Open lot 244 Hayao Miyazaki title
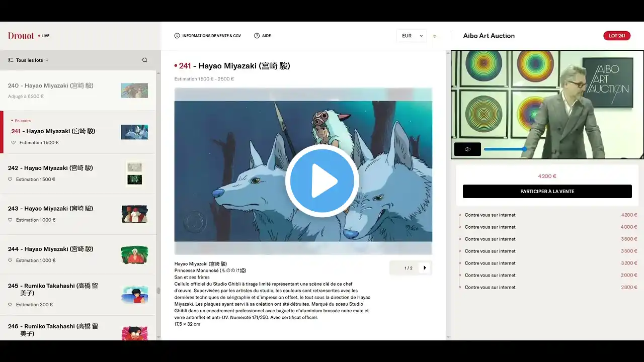The image size is (644, 362). (x=51, y=249)
